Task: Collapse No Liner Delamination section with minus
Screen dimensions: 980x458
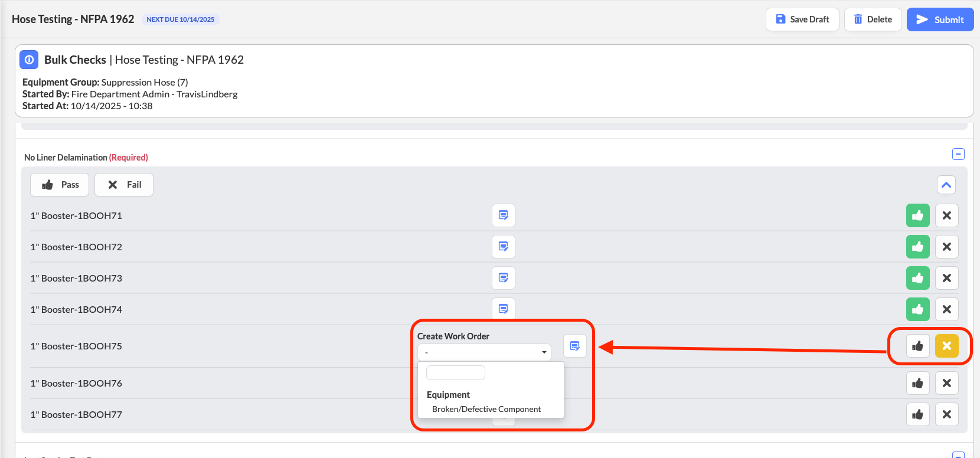Action: tap(958, 154)
